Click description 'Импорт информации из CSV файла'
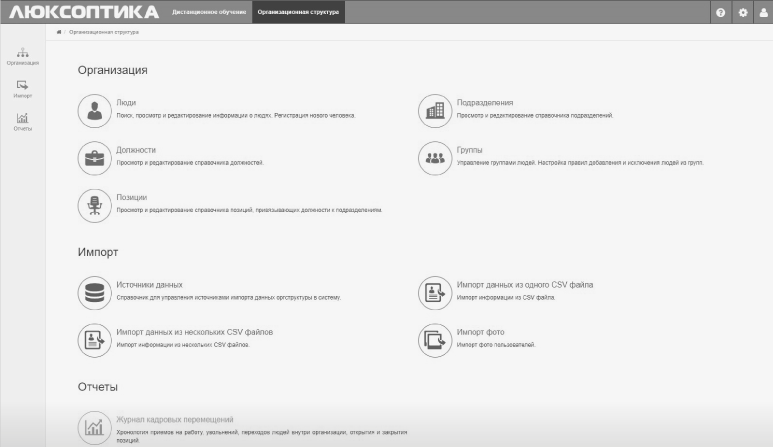This screenshot has height=447, width=773. point(506,297)
